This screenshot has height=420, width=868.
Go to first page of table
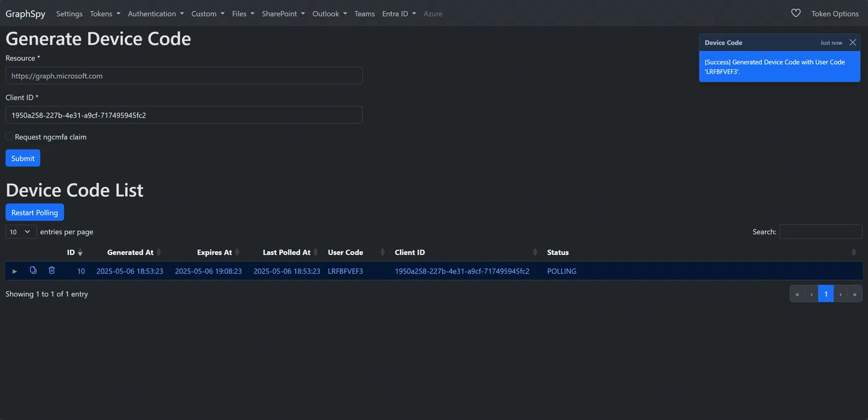point(797,294)
